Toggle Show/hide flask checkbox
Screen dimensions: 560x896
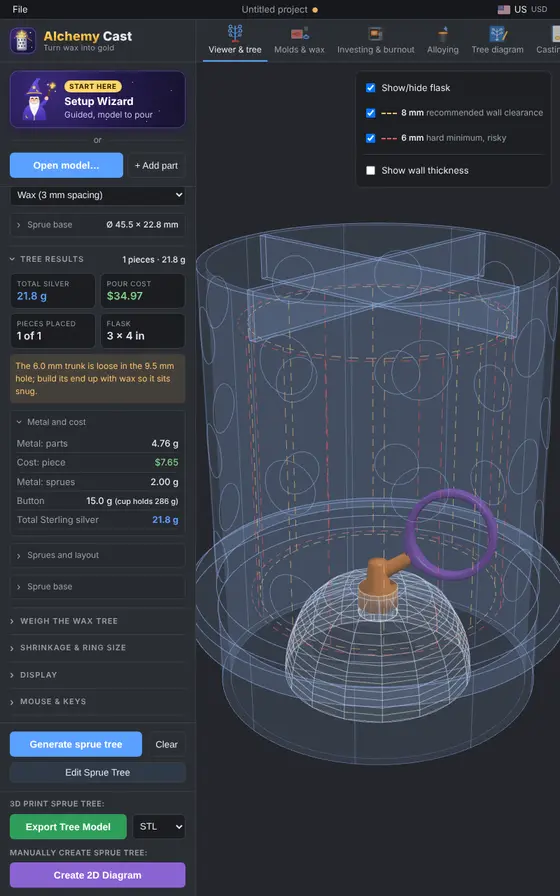[370, 87]
